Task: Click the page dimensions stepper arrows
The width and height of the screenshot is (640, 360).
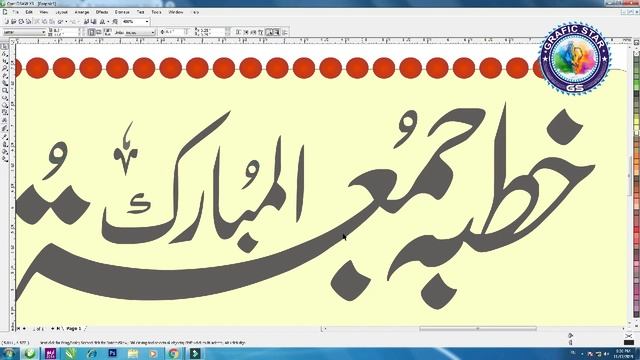Action: [x=80, y=32]
